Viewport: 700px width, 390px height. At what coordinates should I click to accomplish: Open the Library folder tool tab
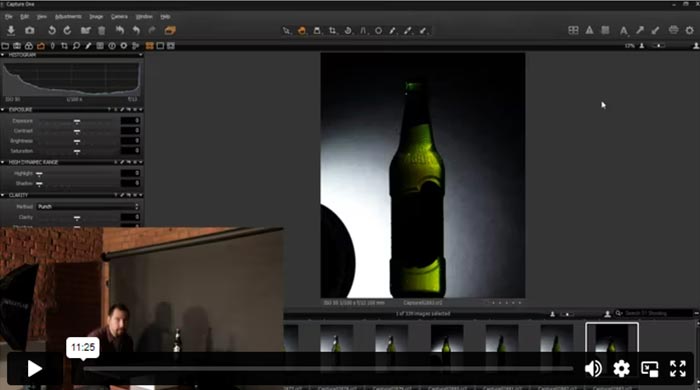point(5,46)
